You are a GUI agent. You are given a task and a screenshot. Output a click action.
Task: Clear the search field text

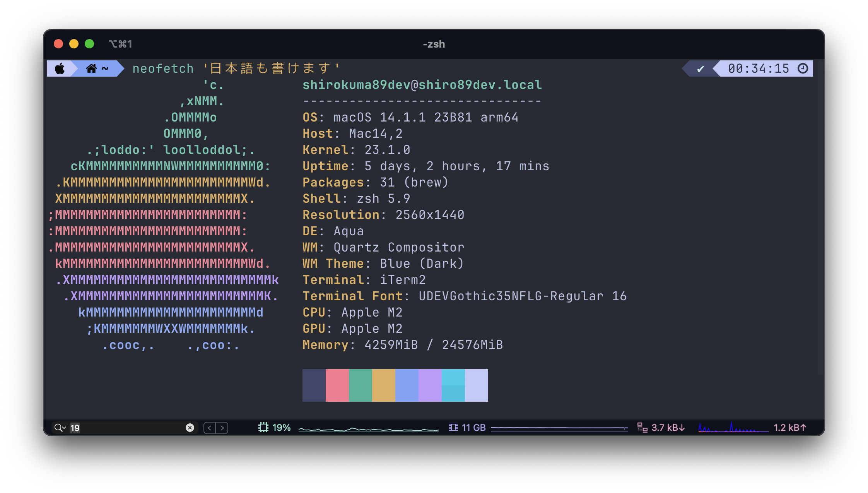(x=190, y=428)
